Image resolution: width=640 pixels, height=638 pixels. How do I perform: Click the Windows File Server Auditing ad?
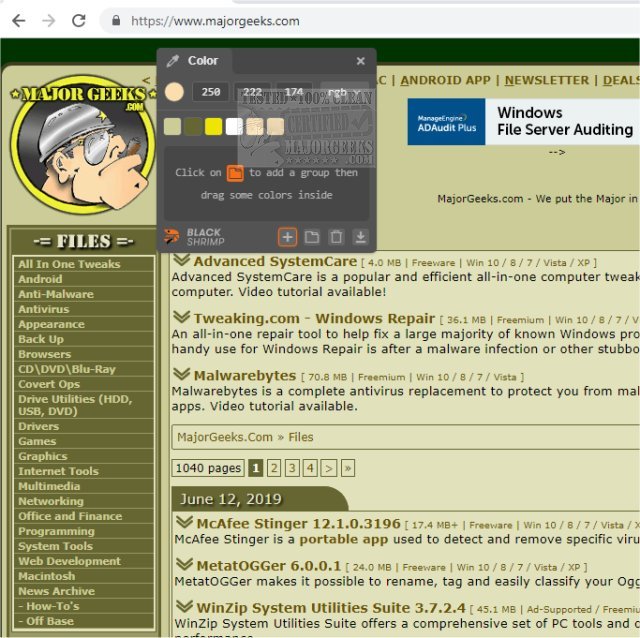coord(524,122)
